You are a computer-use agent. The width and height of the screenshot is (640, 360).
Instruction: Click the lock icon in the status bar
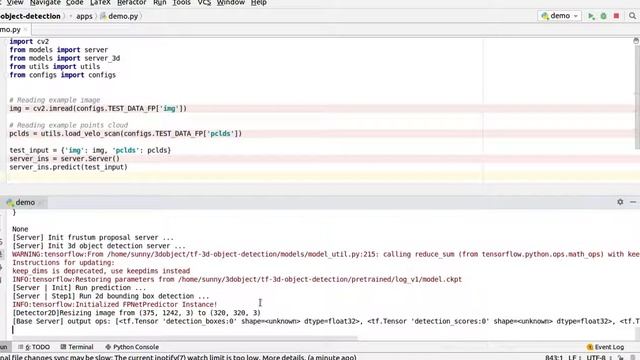pos(620,358)
